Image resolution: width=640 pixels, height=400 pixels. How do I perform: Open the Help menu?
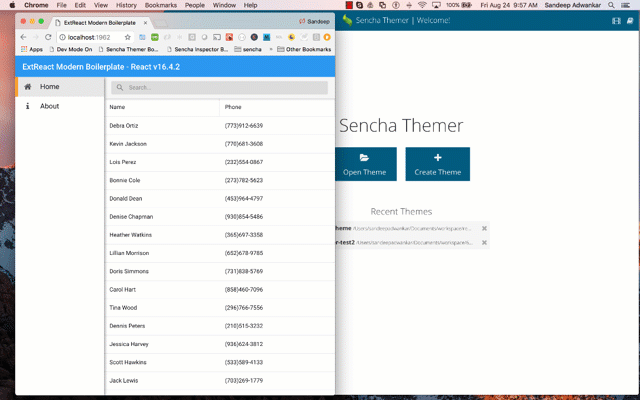pos(250,5)
